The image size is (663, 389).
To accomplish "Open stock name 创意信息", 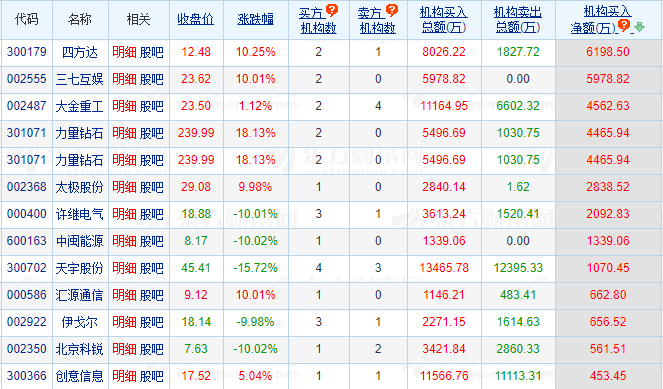I will [x=79, y=376].
